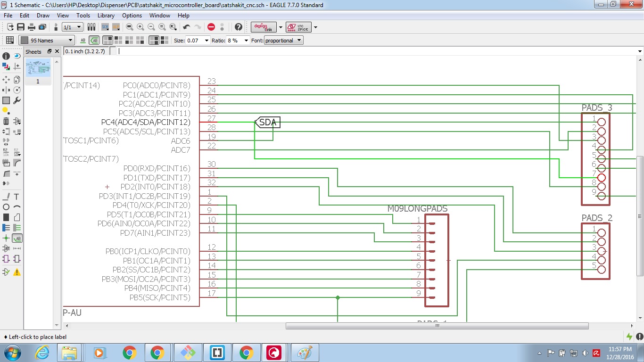Open the 95 Names layer dropdown
The height and width of the screenshot is (362, 644).
(46, 41)
